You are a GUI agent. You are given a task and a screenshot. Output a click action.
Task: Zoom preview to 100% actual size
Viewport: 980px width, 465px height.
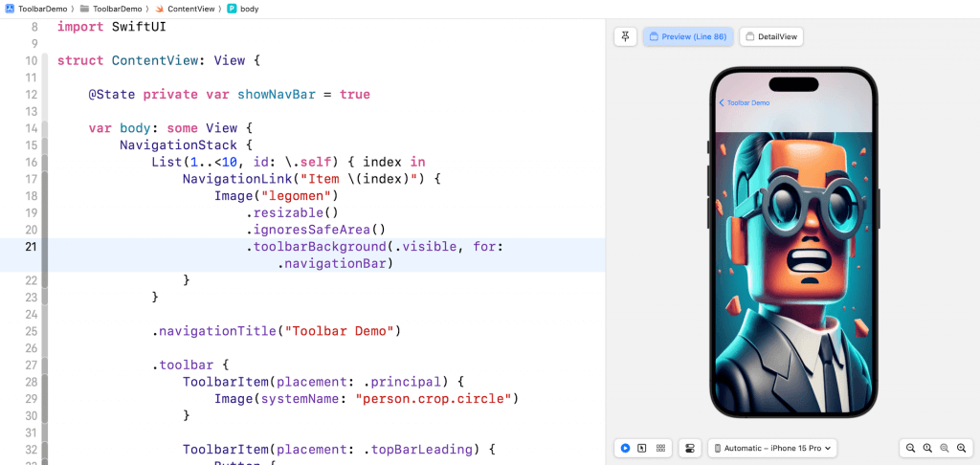point(927,448)
